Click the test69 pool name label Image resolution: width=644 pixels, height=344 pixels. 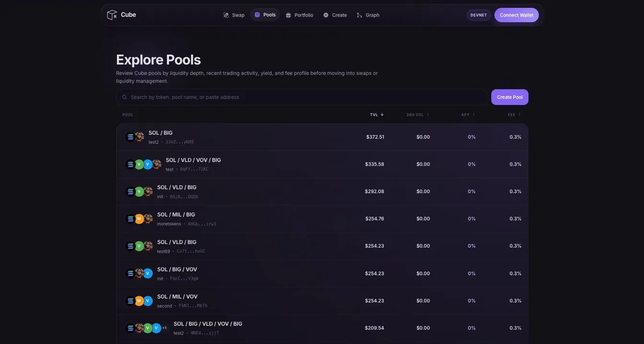163,252
